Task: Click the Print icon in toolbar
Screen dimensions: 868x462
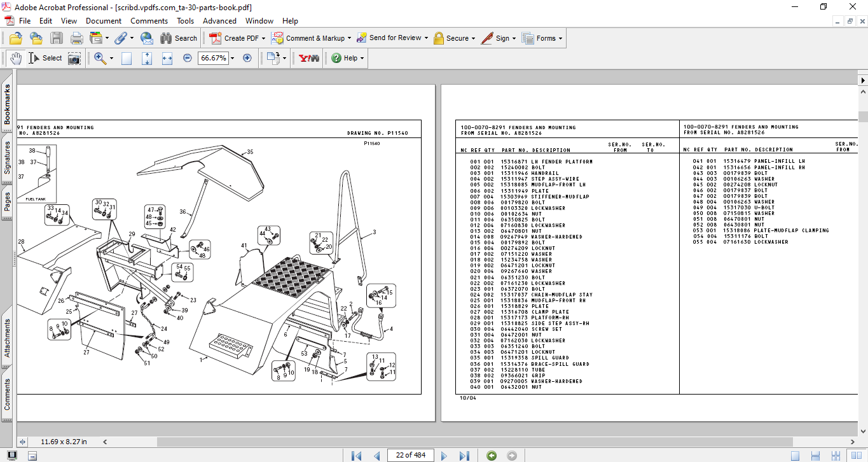Action: pos(76,38)
